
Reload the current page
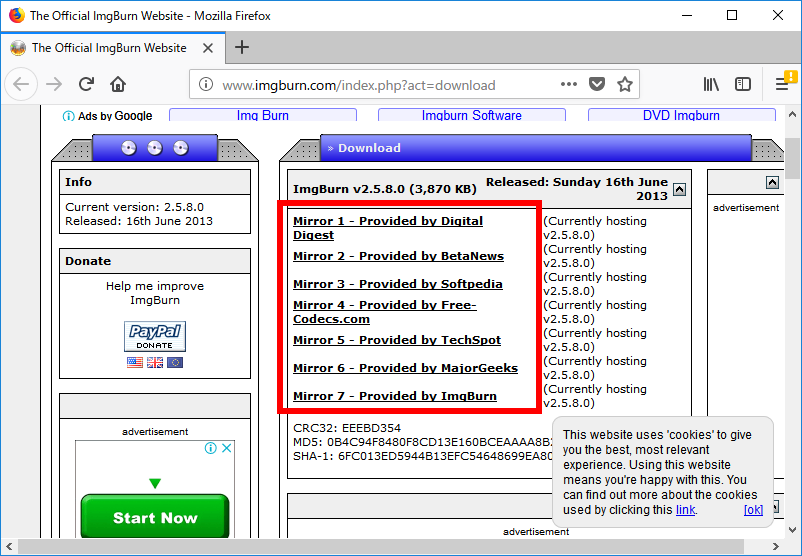86,84
